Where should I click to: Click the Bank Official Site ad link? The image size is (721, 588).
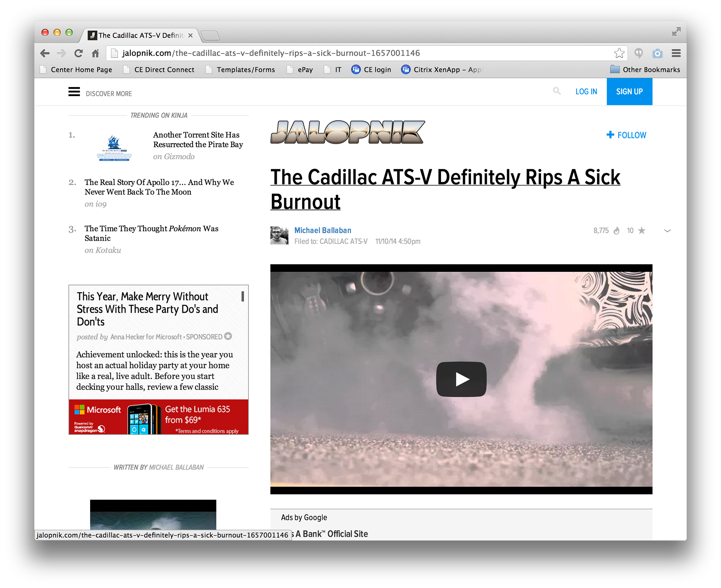[330, 534]
